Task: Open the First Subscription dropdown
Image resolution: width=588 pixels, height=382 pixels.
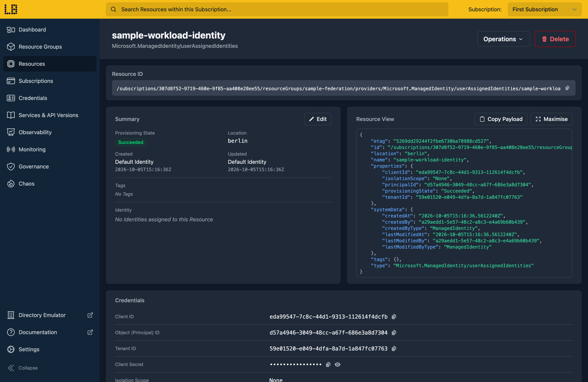Action: (x=544, y=9)
